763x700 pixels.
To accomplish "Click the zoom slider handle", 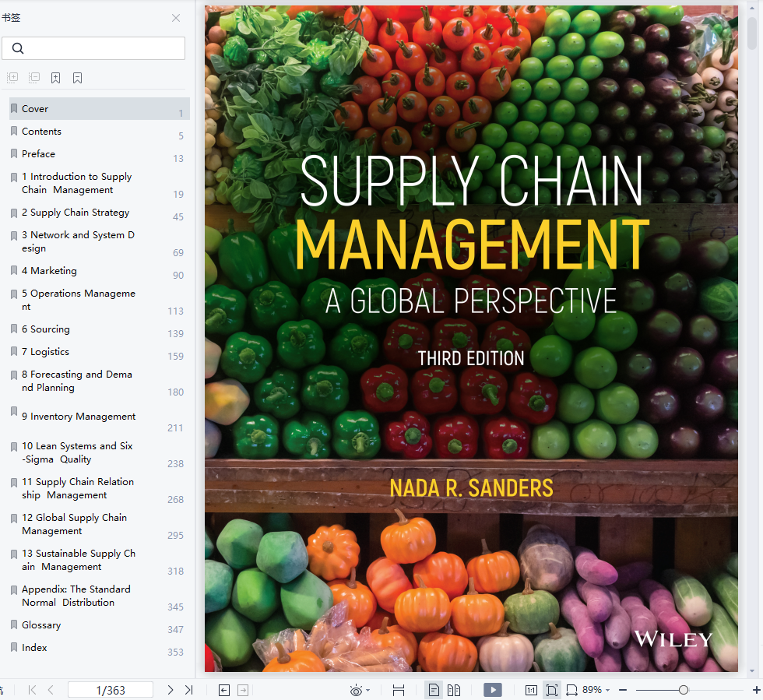I will (684, 690).
